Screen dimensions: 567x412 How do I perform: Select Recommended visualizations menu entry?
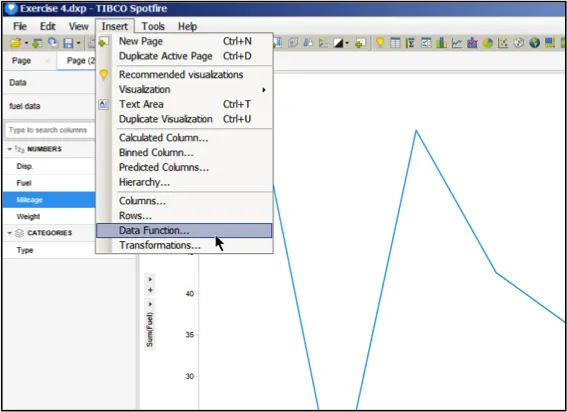[x=184, y=75]
